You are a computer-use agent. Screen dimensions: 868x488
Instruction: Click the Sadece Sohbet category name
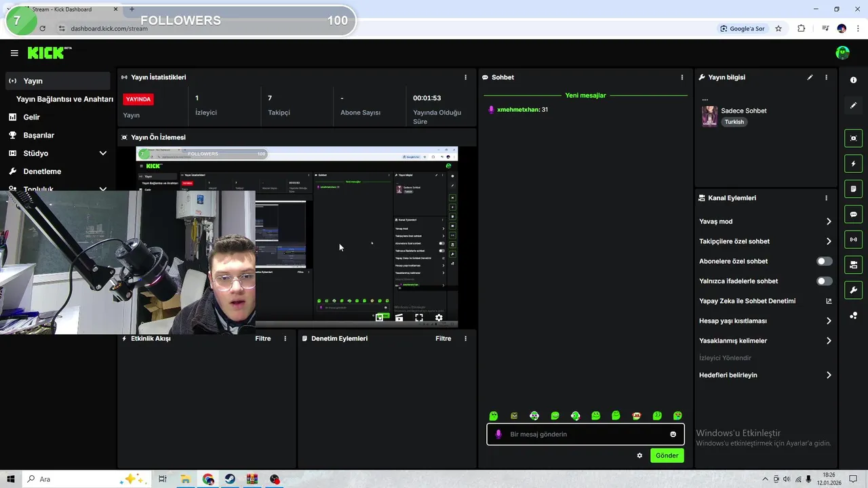[744, 110]
